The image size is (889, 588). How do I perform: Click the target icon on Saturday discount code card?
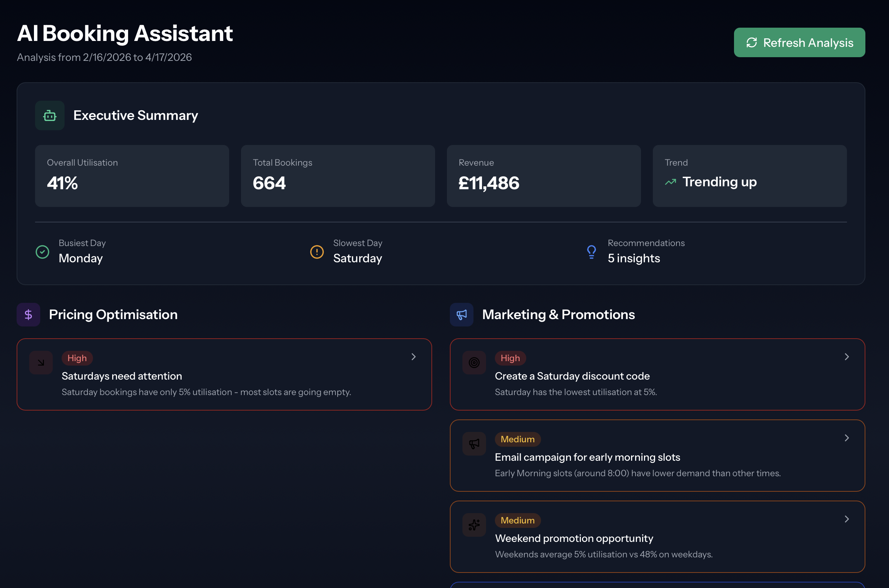pos(474,363)
